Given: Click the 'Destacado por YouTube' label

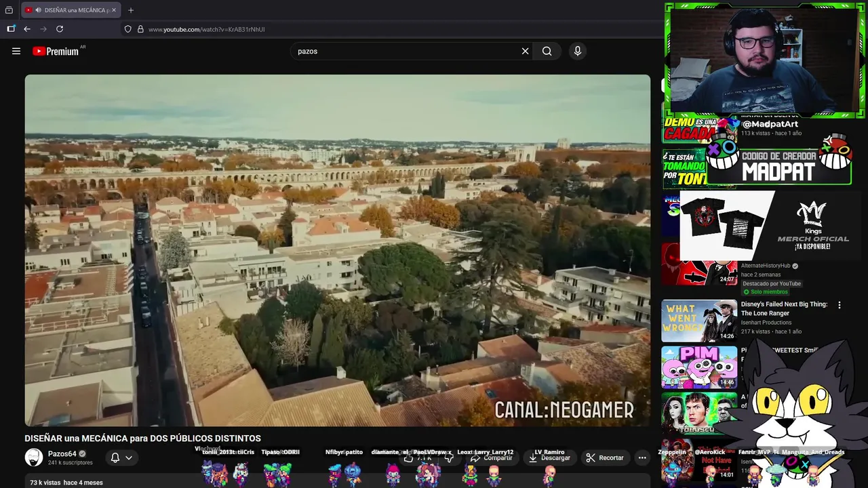Looking at the screenshot, I should coord(772,283).
